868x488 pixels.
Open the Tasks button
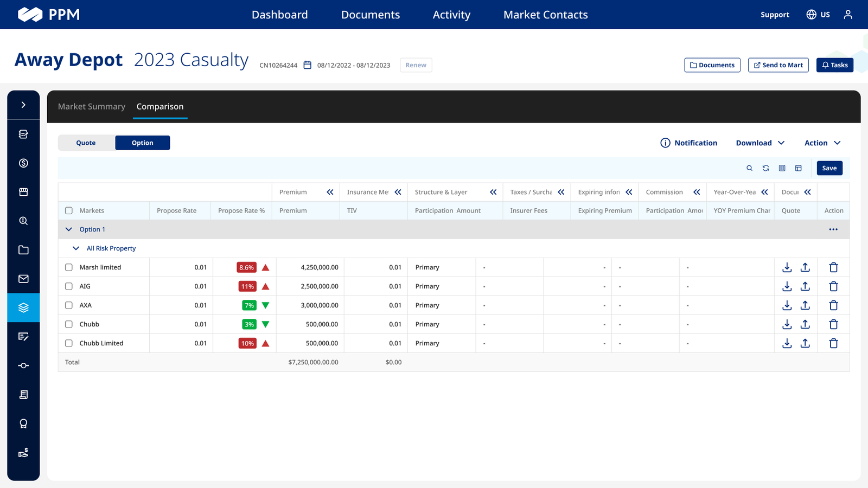pos(835,65)
